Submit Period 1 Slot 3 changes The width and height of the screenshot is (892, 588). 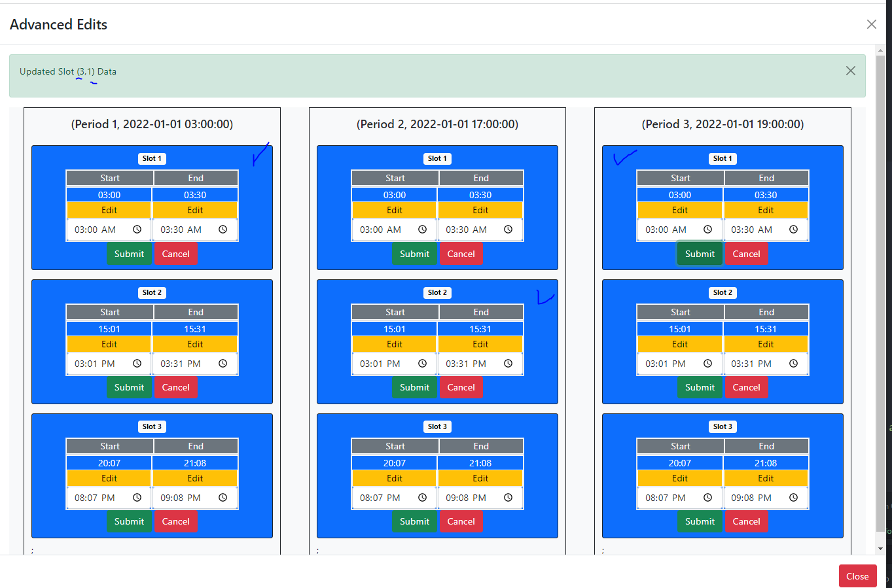[x=129, y=521]
